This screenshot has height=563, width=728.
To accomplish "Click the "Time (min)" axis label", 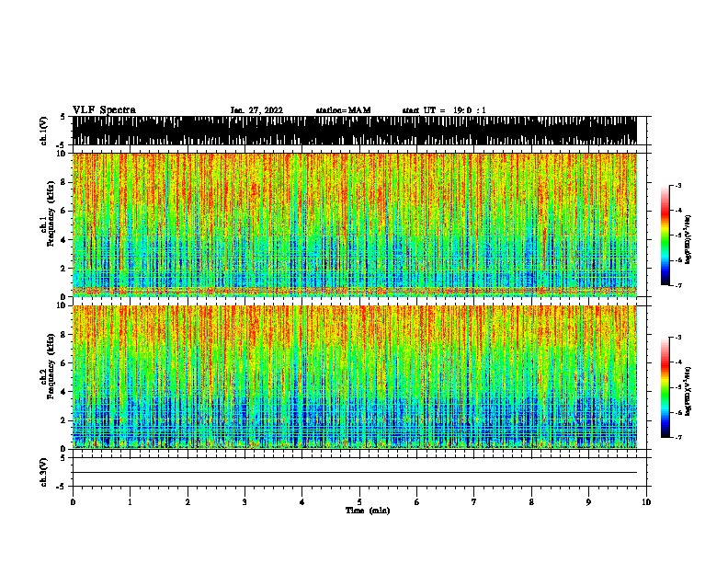I will (x=368, y=511).
